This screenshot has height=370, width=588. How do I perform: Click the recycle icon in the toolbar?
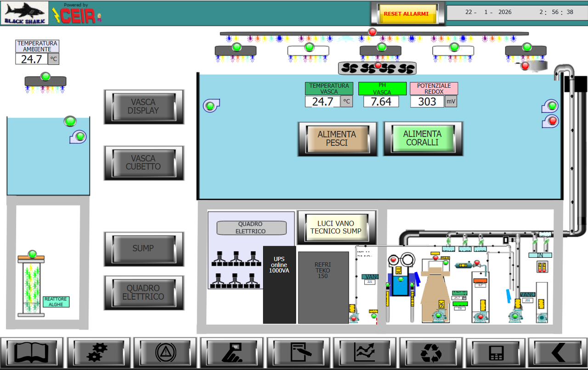point(430,352)
